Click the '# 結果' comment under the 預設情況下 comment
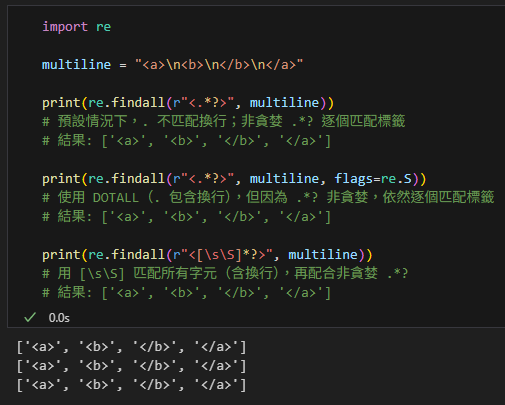The width and height of the screenshot is (505, 405). [186, 141]
